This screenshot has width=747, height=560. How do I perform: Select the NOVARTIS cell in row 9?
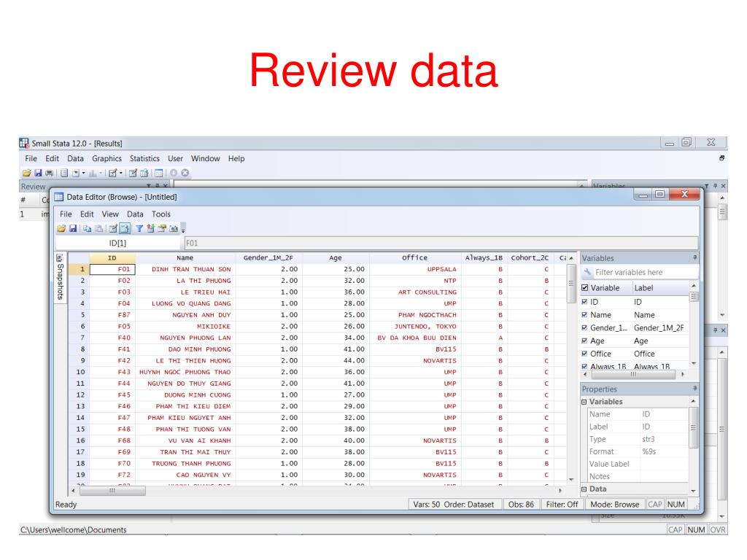click(x=415, y=360)
